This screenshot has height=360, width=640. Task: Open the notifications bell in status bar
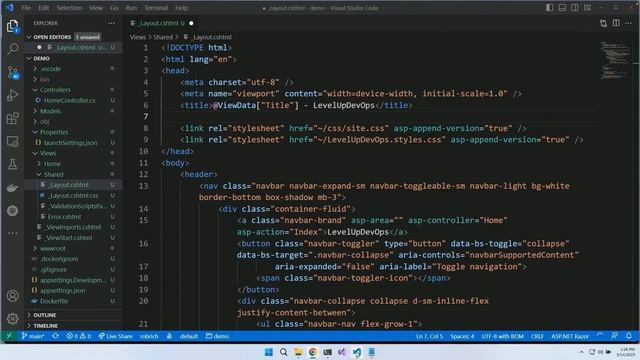coord(629,336)
